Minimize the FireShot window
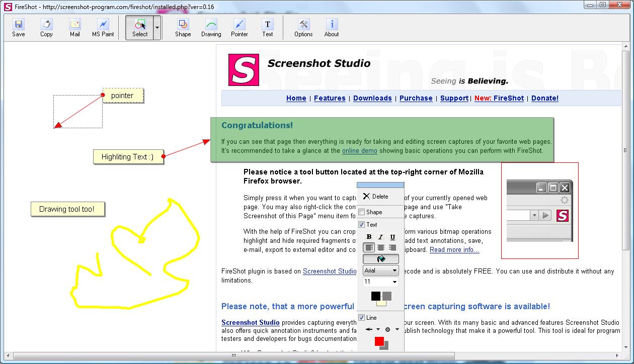634x364 pixels. [590, 5]
